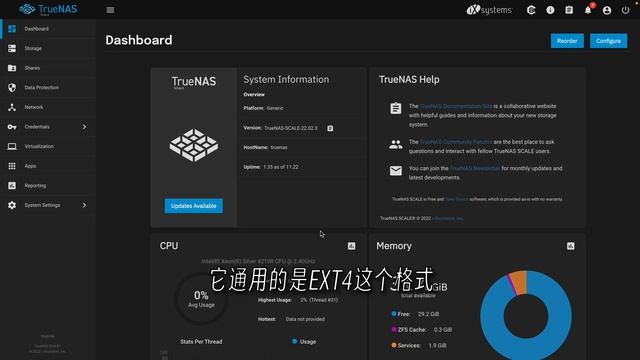The image size is (640, 360).
Task: Toggle the sidebar hamburger menu
Action: (110, 10)
